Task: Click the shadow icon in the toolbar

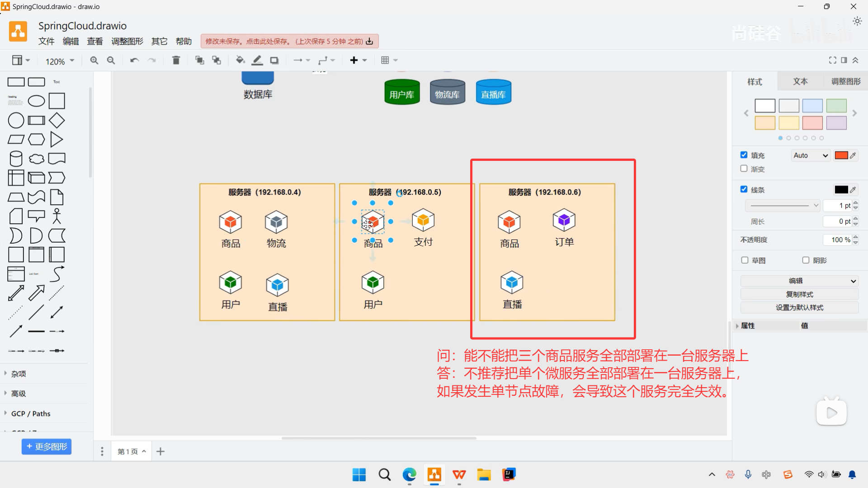Action: coord(274,60)
